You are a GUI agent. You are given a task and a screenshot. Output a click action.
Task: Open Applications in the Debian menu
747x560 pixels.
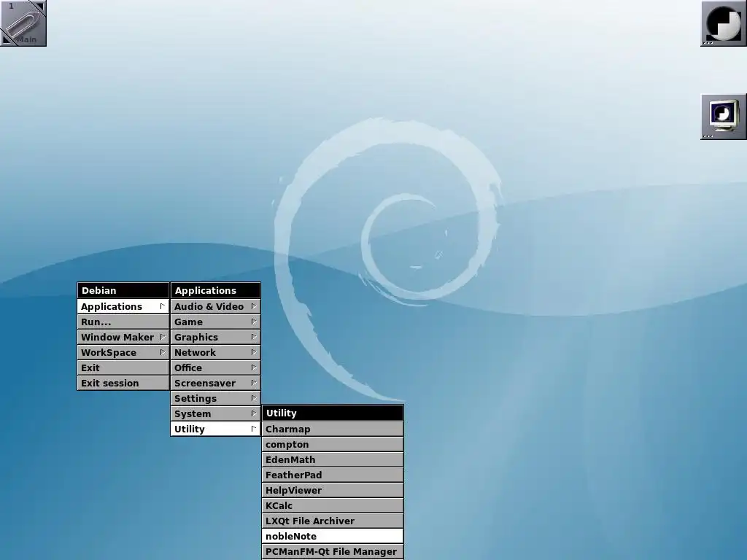[x=123, y=306]
